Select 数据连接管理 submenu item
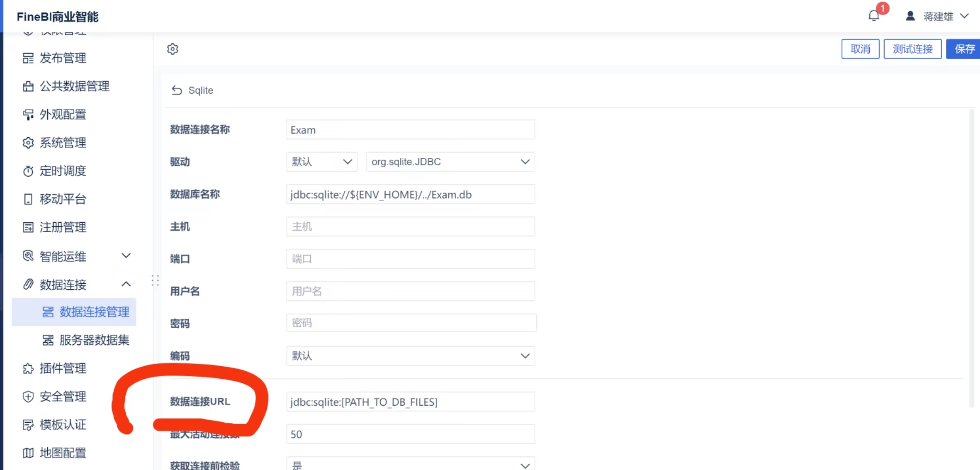The width and height of the screenshot is (980, 470). 74,312
